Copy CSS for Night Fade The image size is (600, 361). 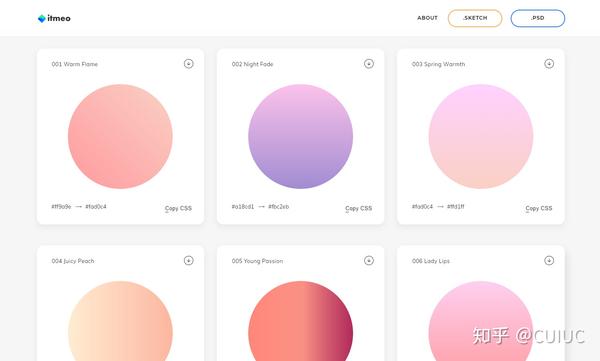coord(358,208)
